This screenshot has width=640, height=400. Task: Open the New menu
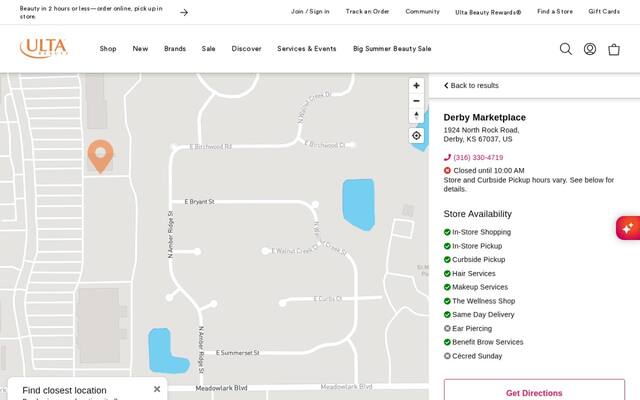[x=140, y=49]
